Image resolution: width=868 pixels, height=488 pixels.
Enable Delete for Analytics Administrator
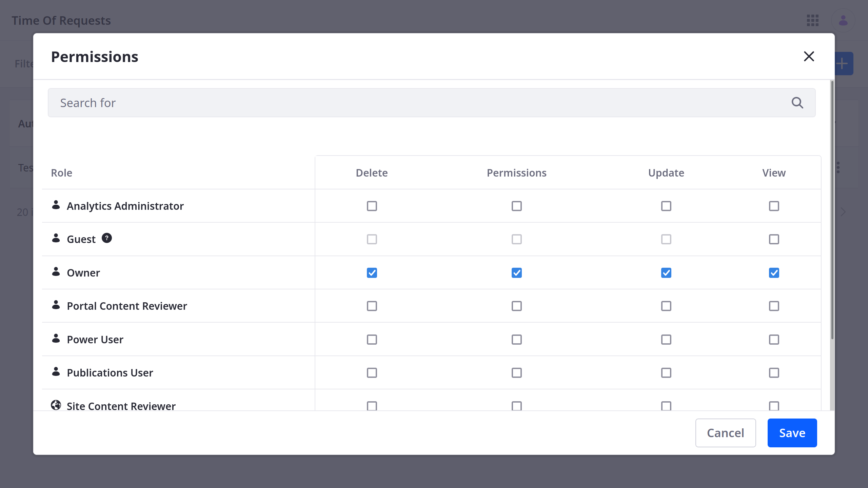372,206
